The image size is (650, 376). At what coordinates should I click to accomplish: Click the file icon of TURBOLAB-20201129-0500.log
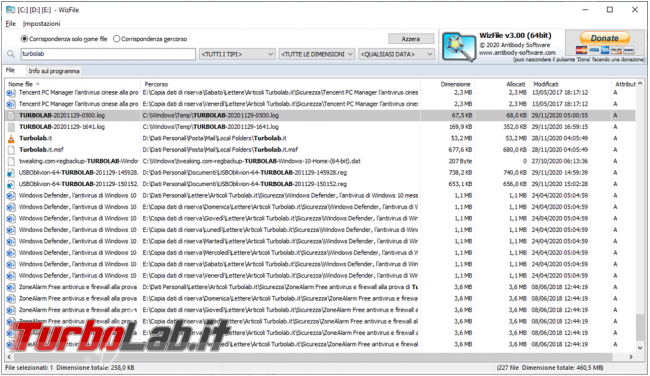(x=11, y=116)
